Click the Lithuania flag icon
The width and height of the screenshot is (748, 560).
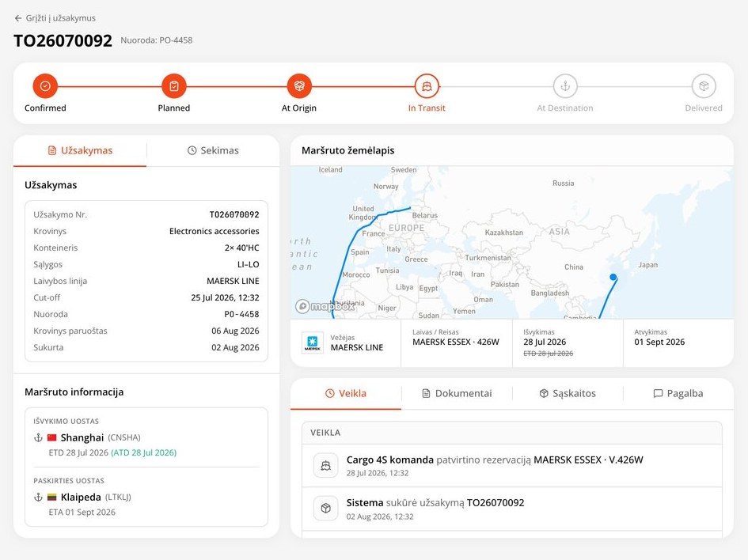coord(52,497)
